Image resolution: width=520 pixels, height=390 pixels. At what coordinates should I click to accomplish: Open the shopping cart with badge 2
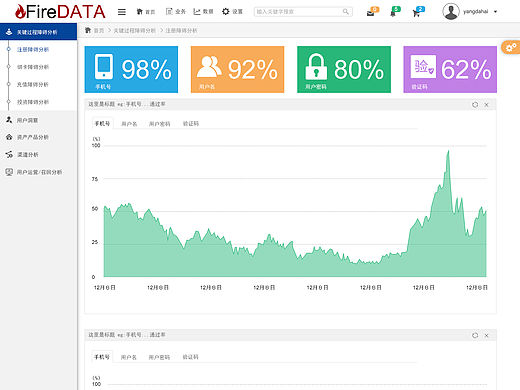pos(418,12)
